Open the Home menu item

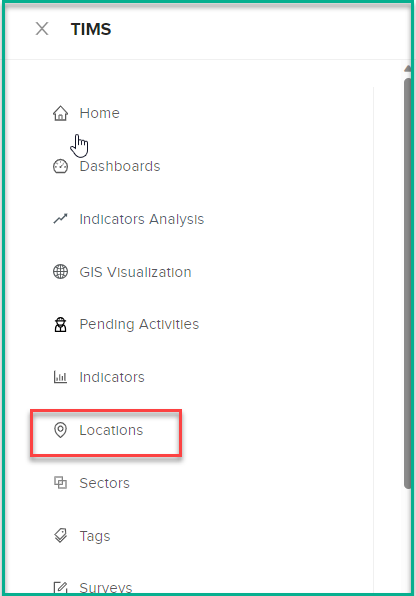(100, 113)
